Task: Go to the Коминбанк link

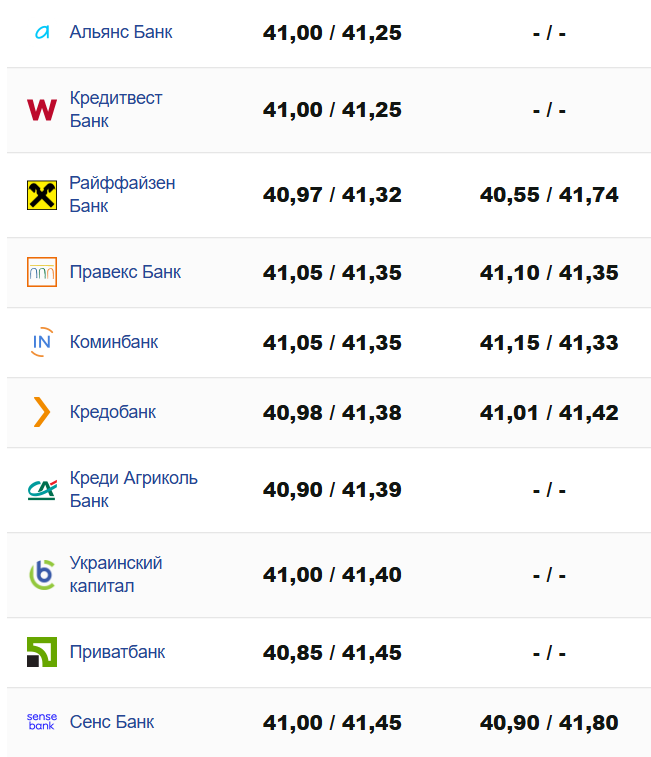Action: click(x=114, y=342)
